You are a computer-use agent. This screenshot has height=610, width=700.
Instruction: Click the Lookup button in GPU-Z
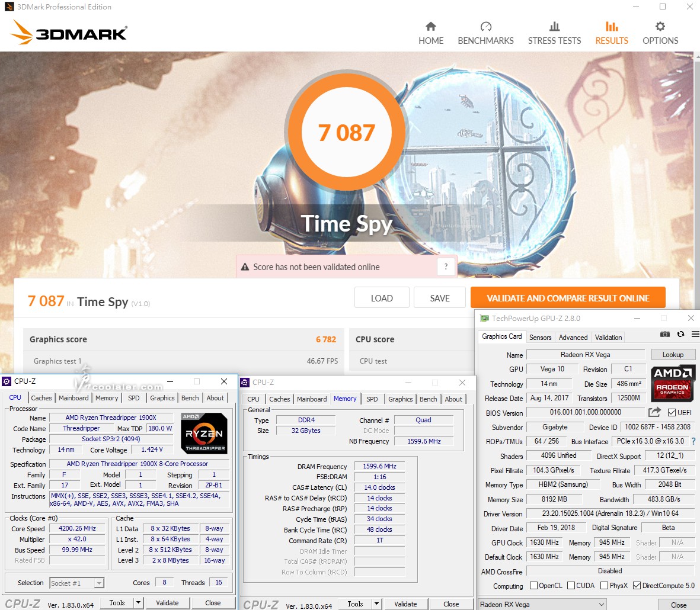[673, 355]
